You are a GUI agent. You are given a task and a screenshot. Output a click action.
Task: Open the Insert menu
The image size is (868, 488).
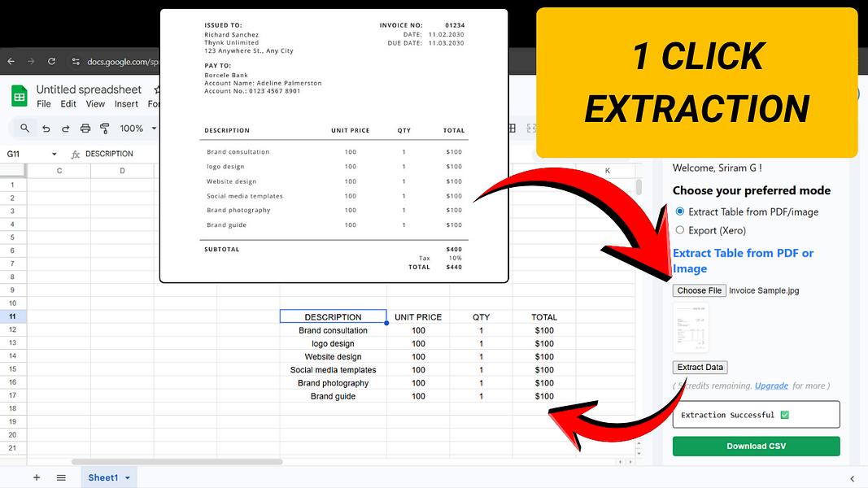(x=126, y=104)
